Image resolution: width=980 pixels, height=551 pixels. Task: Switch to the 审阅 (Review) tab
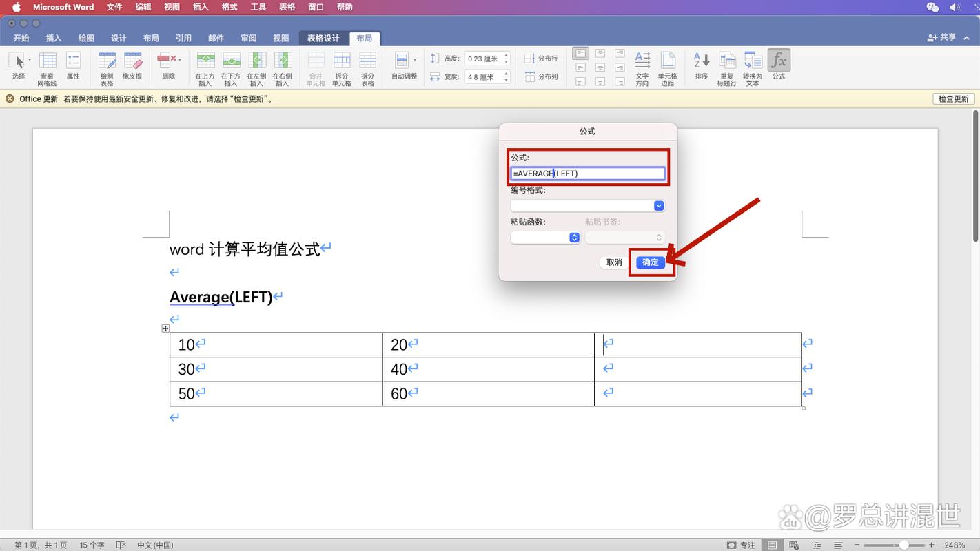(249, 39)
